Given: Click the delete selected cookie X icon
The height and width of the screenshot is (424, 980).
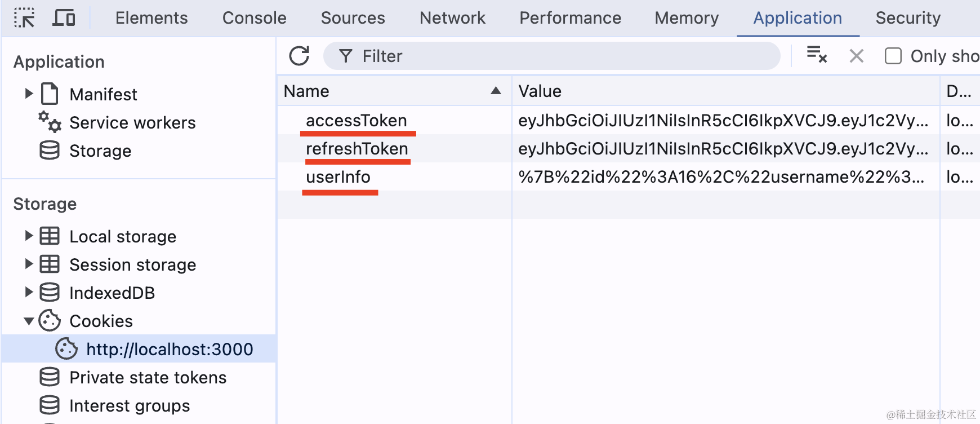Looking at the screenshot, I should coord(856,56).
